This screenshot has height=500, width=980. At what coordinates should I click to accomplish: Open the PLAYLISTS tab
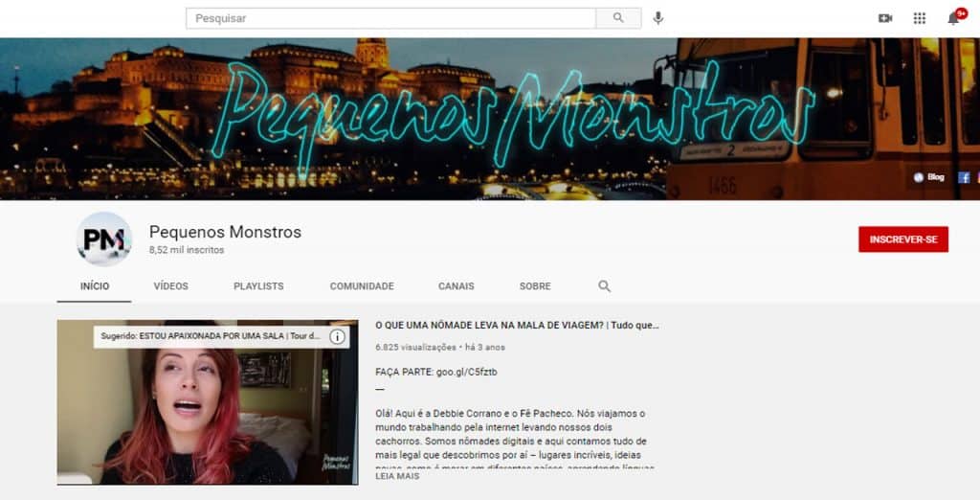pyautogui.click(x=258, y=286)
